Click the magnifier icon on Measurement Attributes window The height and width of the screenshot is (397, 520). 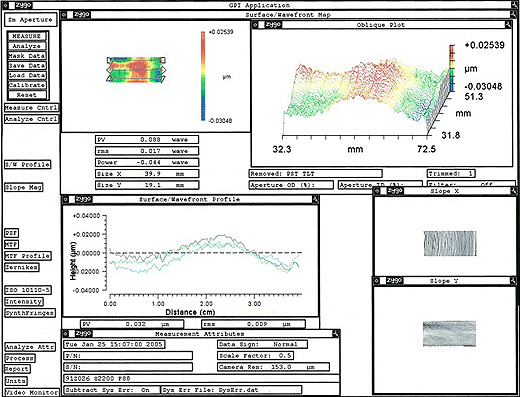pos(336,334)
